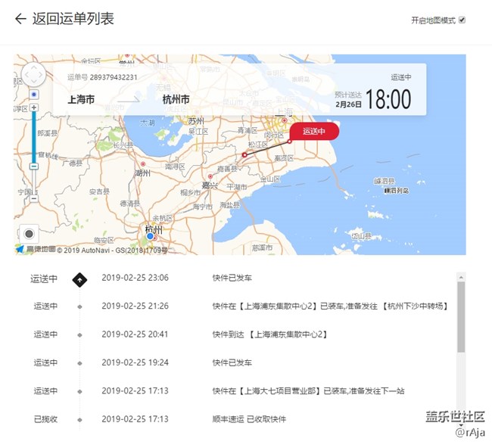
Task: Zoom in the map with the plus button
Action: click(x=34, y=107)
